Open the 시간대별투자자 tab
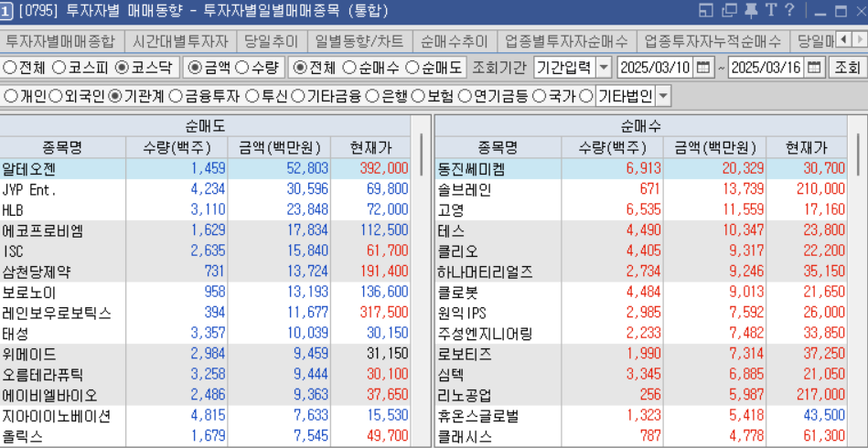 click(x=180, y=41)
